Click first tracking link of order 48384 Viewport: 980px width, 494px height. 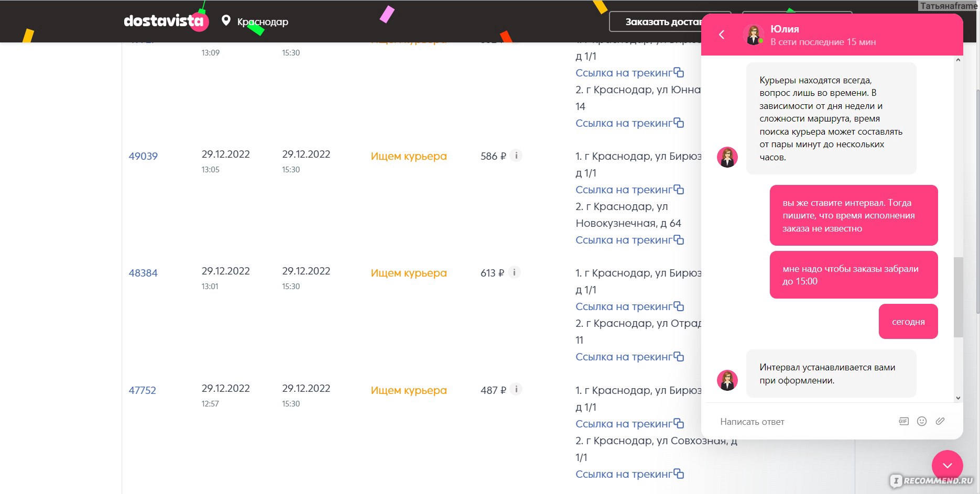pos(624,306)
